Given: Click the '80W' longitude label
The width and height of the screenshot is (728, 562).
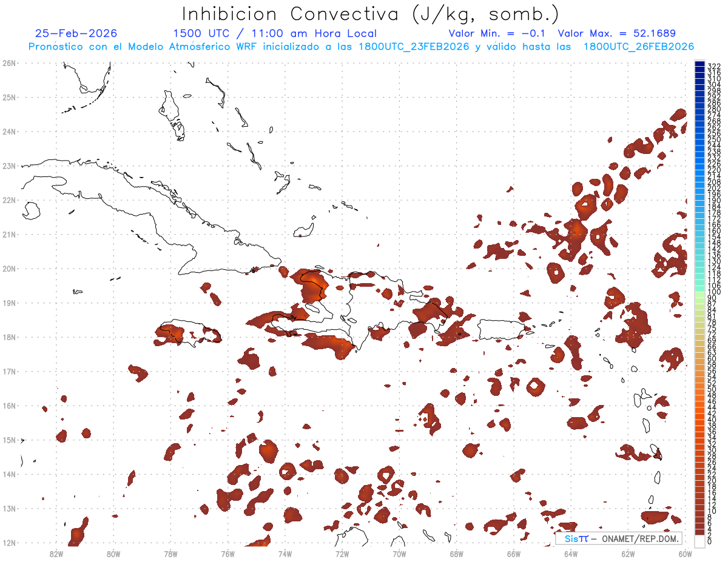Looking at the screenshot, I should pos(113,554).
